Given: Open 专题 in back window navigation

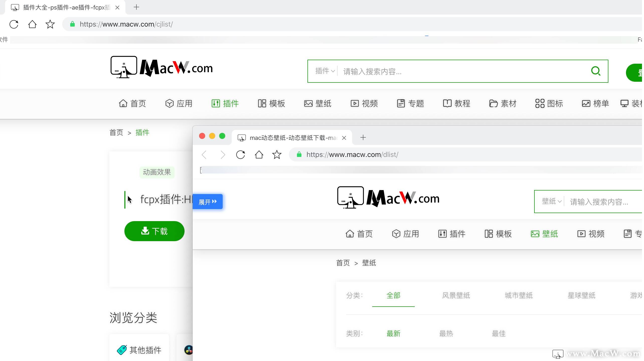Looking at the screenshot, I should pos(411,103).
